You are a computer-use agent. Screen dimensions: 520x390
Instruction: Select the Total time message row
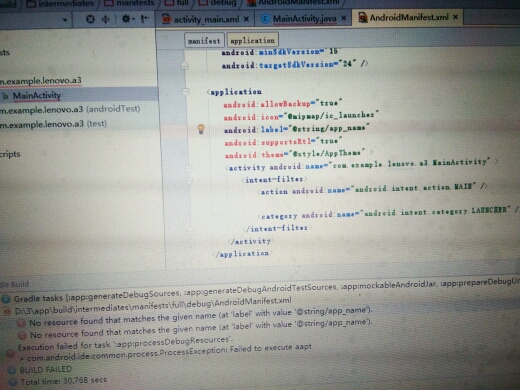pos(64,381)
